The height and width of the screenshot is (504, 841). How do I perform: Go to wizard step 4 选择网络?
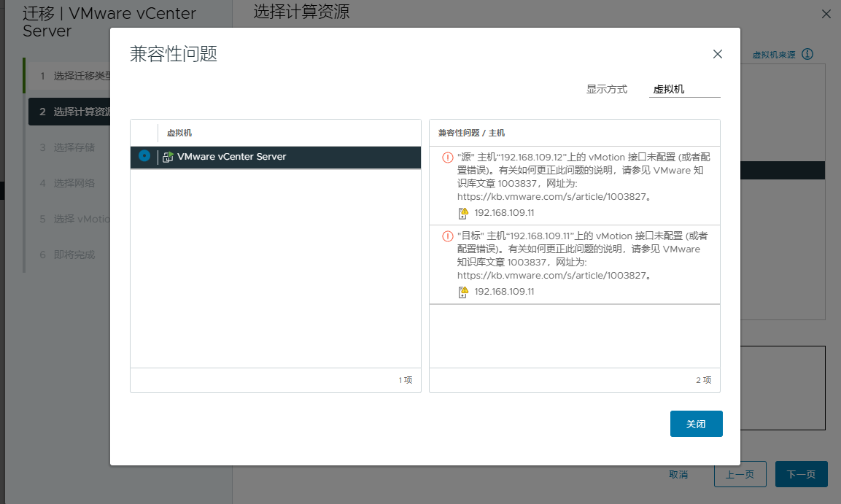coord(69,183)
